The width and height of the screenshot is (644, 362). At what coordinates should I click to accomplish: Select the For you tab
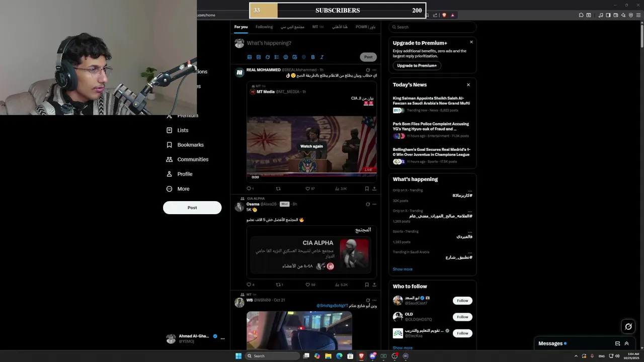pos(241,27)
